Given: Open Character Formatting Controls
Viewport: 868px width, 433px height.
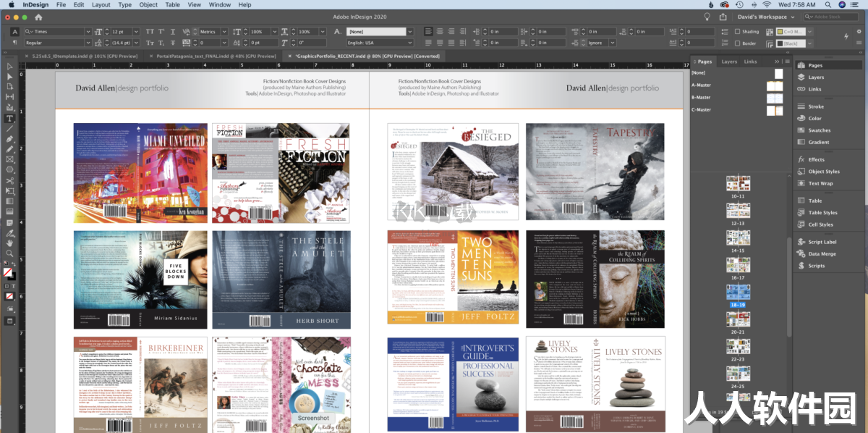Looking at the screenshot, I should pyautogui.click(x=14, y=32).
